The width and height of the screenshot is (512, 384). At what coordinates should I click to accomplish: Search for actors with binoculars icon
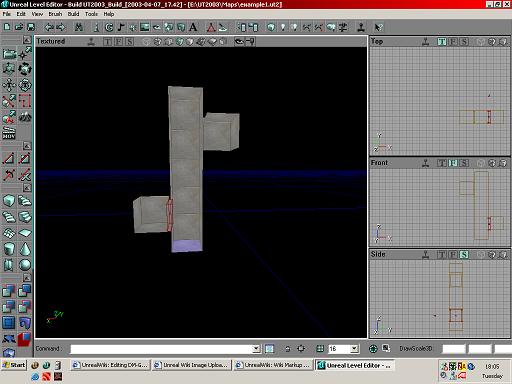[x=79, y=27]
